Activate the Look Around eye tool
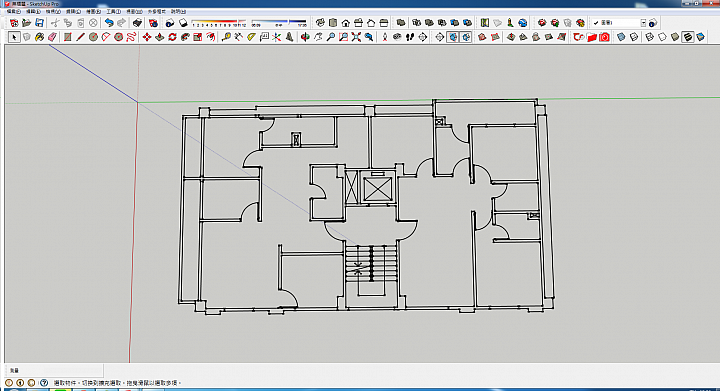 click(x=397, y=37)
